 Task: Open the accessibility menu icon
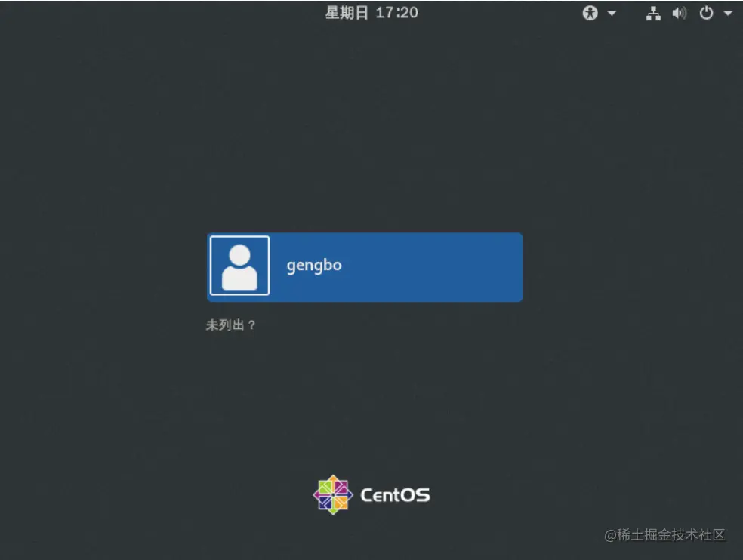coord(590,13)
